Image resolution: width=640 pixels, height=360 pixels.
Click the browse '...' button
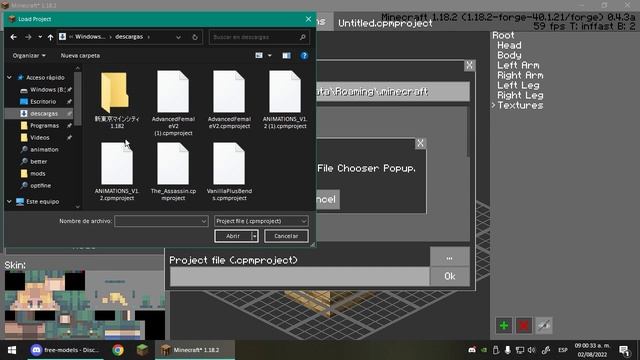click(x=449, y=258)
